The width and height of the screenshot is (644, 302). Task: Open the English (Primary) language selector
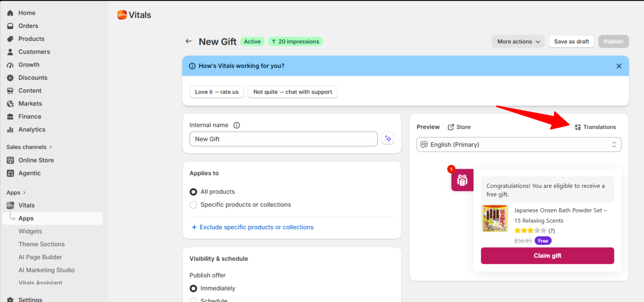coord(519,145)
